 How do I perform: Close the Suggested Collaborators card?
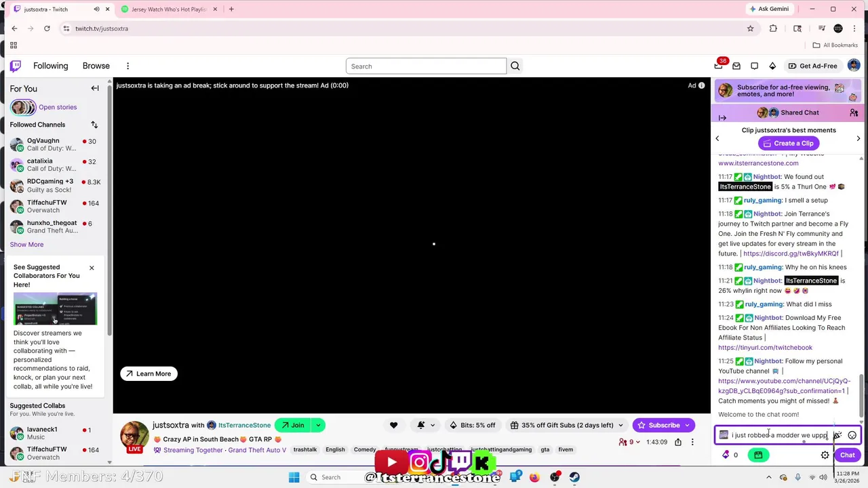click(92, 268)
